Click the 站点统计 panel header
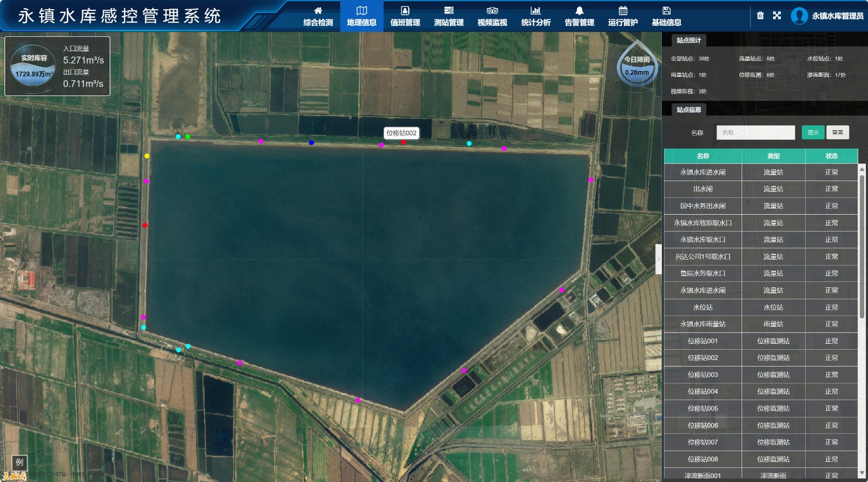868x482 pixels. (688, 40)
